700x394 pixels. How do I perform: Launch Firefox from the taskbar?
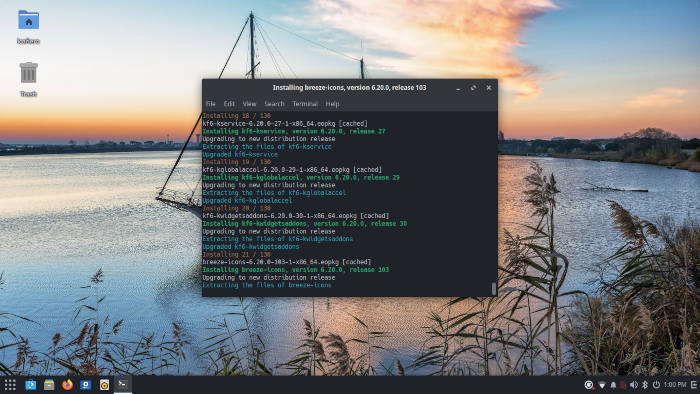tap(67, 385)
